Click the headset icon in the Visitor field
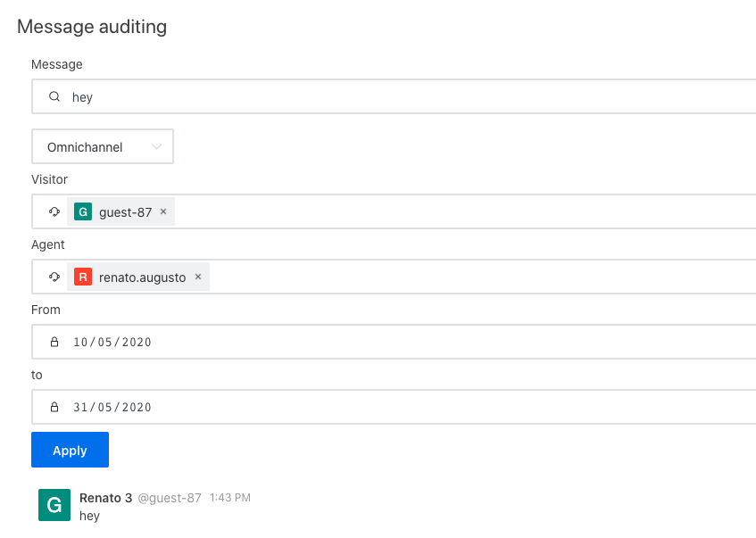This screenshot has width=756, height=538. point(54,211)
